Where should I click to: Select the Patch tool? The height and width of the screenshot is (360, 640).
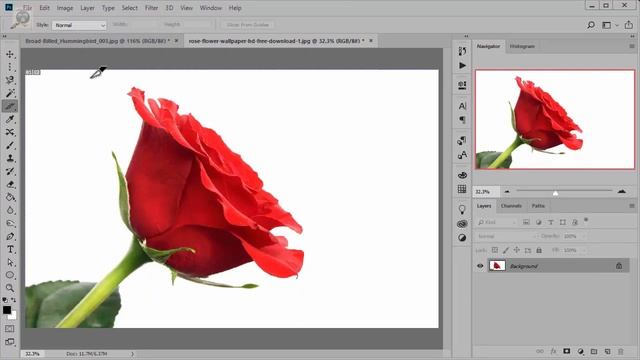(10, 132)
